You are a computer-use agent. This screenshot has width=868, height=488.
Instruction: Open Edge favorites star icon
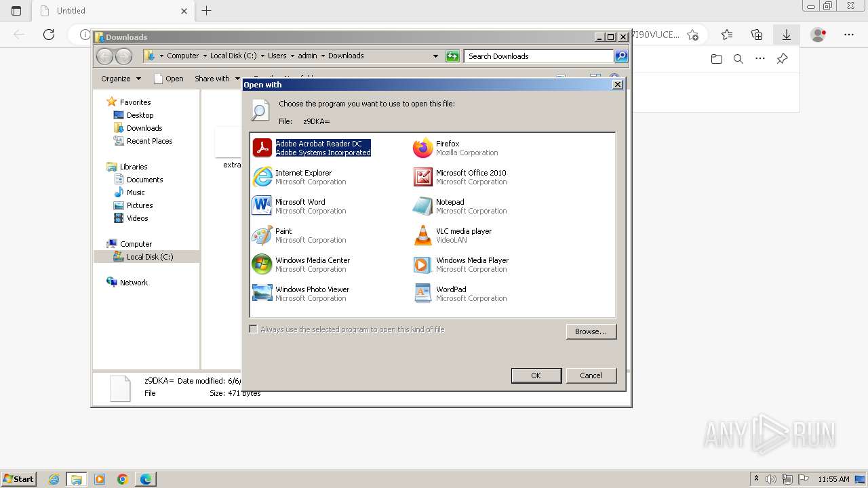tap(728, 35)
